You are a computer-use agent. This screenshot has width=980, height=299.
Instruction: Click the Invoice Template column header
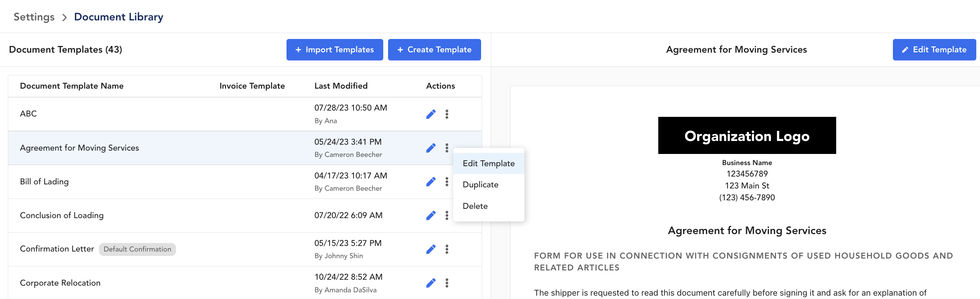(x=252, y=86)
